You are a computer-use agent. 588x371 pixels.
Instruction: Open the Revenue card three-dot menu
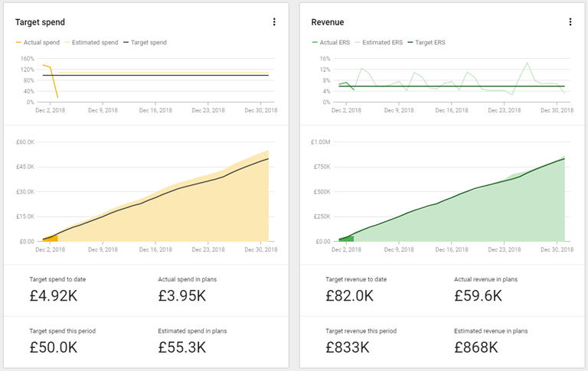tap(570, 22)
